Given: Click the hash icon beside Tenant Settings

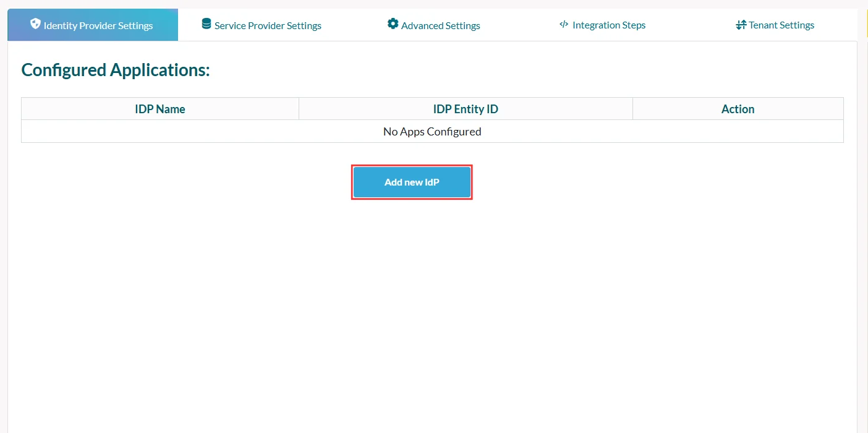Looking at the screenshot, I should pos(741,24).
